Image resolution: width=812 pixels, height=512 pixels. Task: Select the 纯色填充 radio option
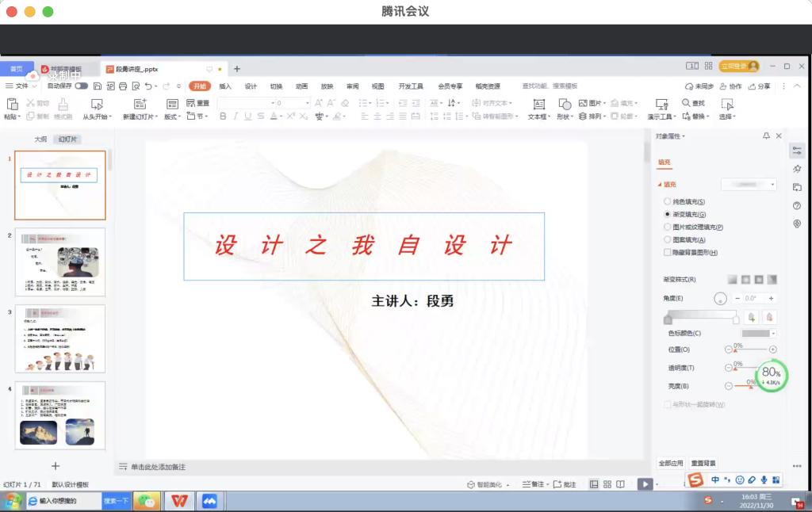click(x=667, y=202)
